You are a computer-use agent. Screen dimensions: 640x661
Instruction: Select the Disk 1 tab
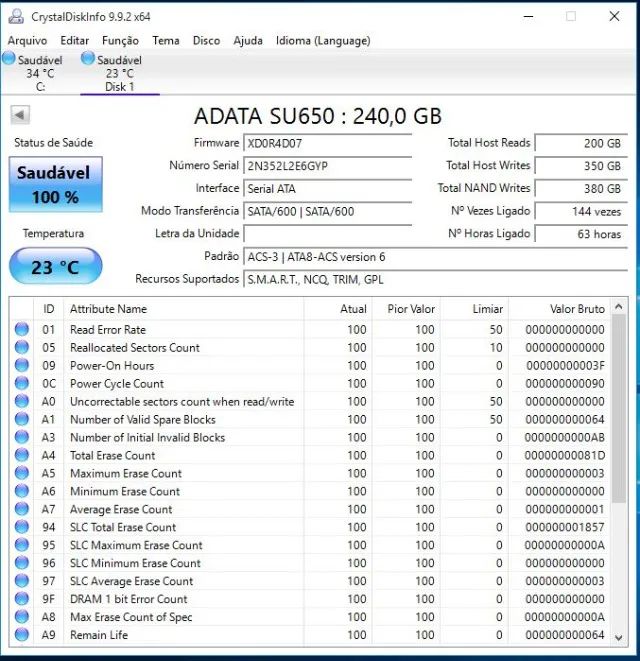click(x=119, y=73)
